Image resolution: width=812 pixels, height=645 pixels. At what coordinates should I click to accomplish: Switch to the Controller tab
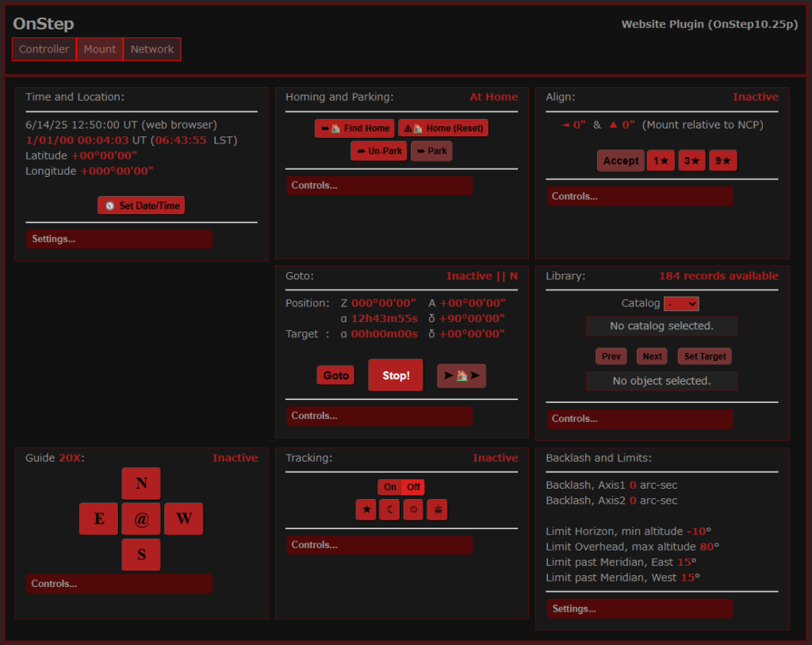pyautogui.click(x=44, y=49)
